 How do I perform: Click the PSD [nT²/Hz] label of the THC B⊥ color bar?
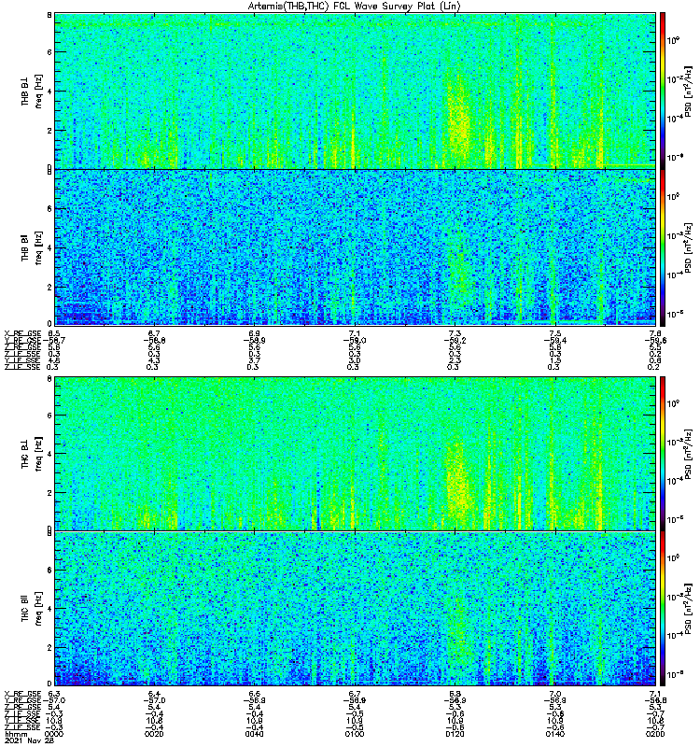[688, 454]
